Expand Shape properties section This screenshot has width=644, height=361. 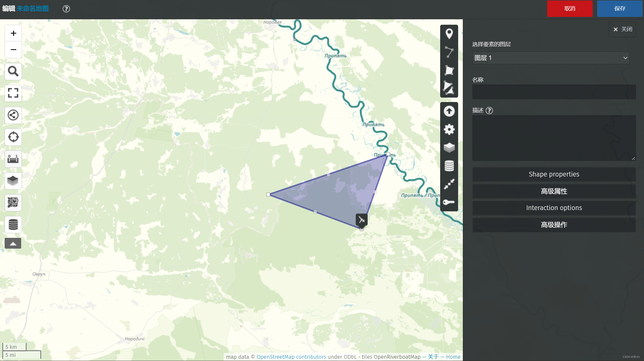coord(554,174)
